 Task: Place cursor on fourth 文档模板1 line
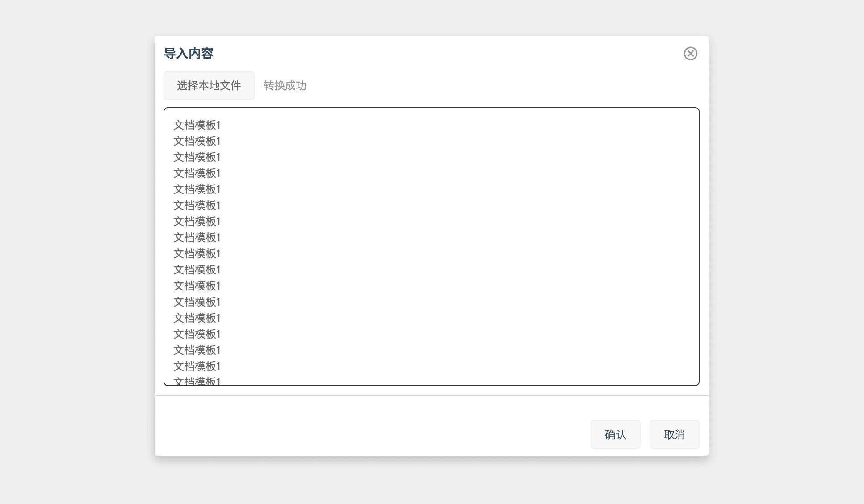pos(197,173)
